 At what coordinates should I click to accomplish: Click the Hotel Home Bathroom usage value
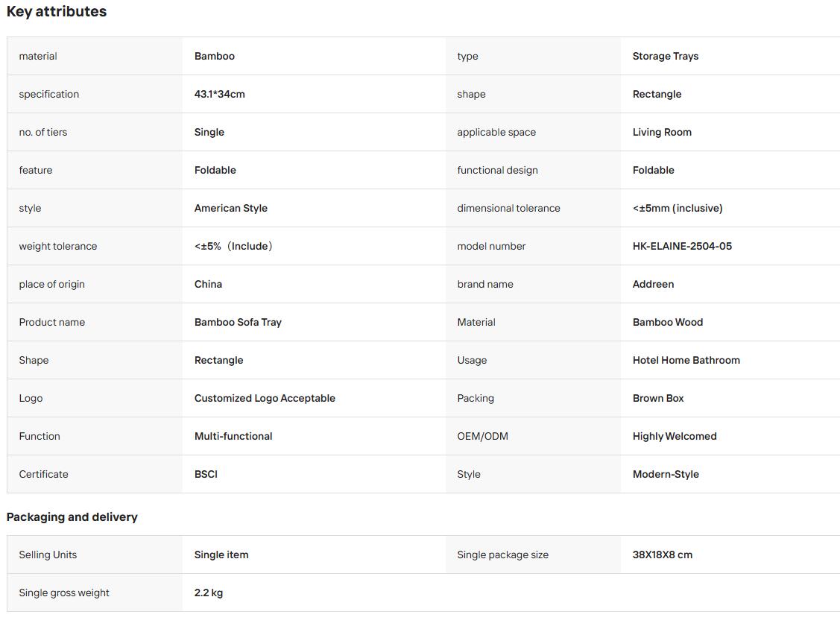[686, 361]
